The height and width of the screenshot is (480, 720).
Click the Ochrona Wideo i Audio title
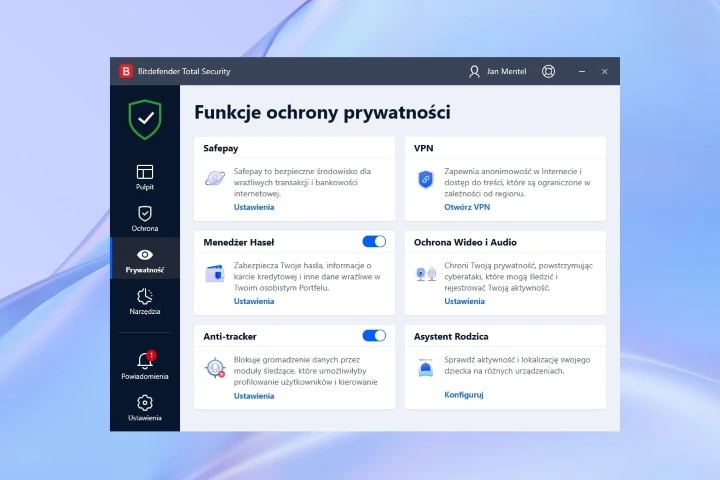[x=465, y=243]
